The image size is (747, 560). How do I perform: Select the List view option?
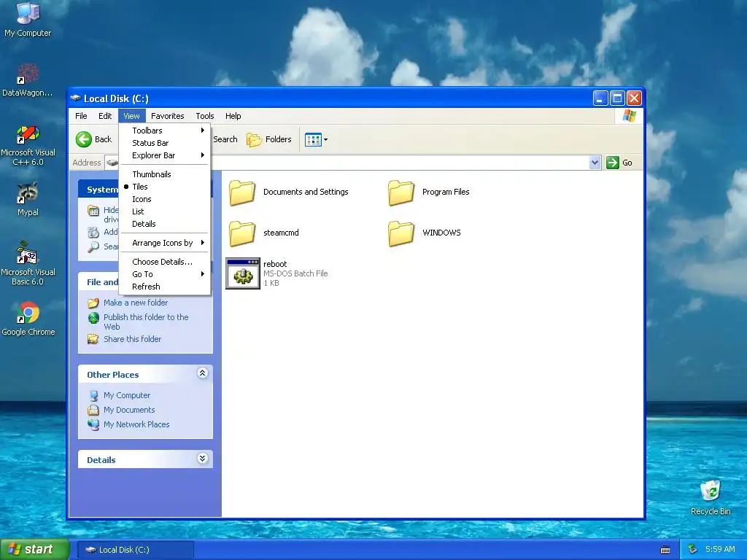(x=164, y=211)
